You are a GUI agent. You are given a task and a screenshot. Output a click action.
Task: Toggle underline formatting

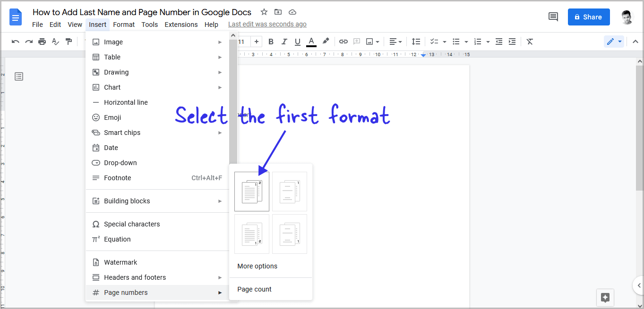pyautogui.click(x=297, y=42)
